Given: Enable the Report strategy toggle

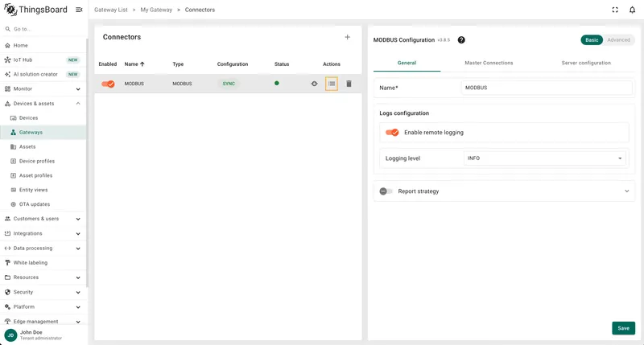Looking at the screenshot, I should click(386, 191).
